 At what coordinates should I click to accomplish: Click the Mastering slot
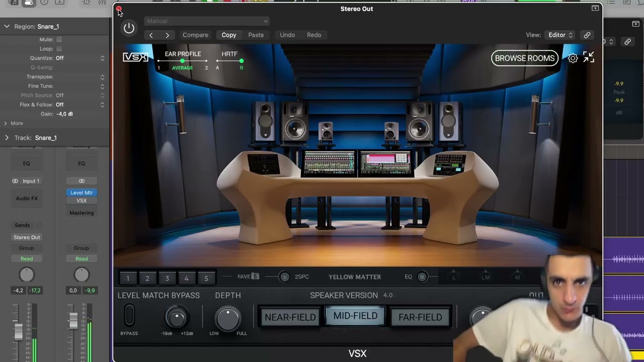[x=82, y=213]
